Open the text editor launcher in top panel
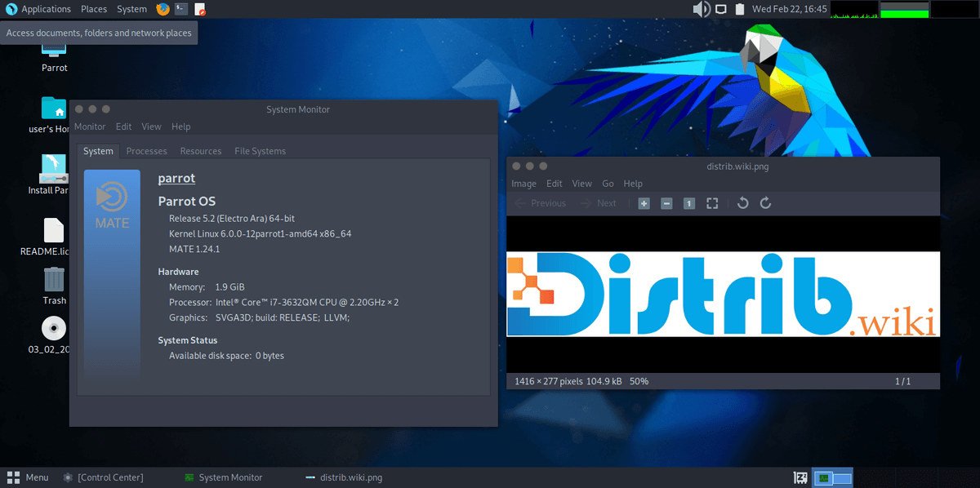This screenshot has height=488, width=980. tap(199, 9)
